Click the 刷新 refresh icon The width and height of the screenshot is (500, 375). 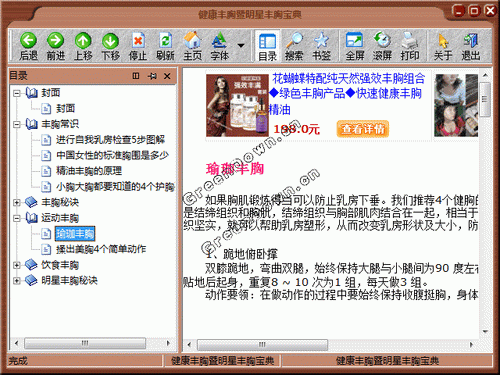(x=165, y=41)
